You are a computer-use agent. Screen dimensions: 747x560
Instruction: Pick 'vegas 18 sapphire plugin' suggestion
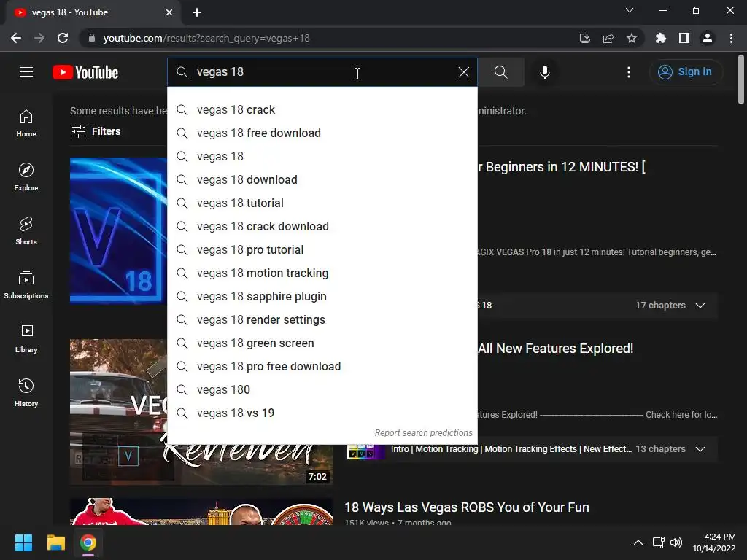click(322, 296)
